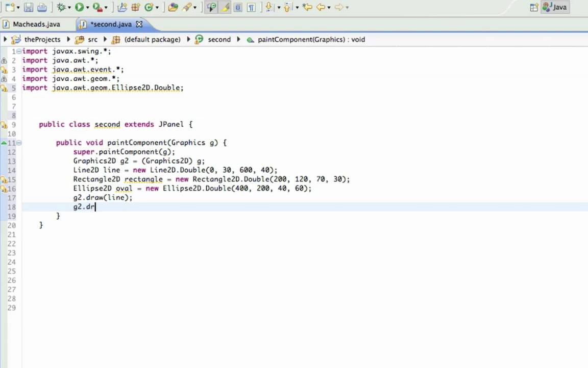The image size is (588, 368).
Task: Close the second.java tab
Action: 139,25
